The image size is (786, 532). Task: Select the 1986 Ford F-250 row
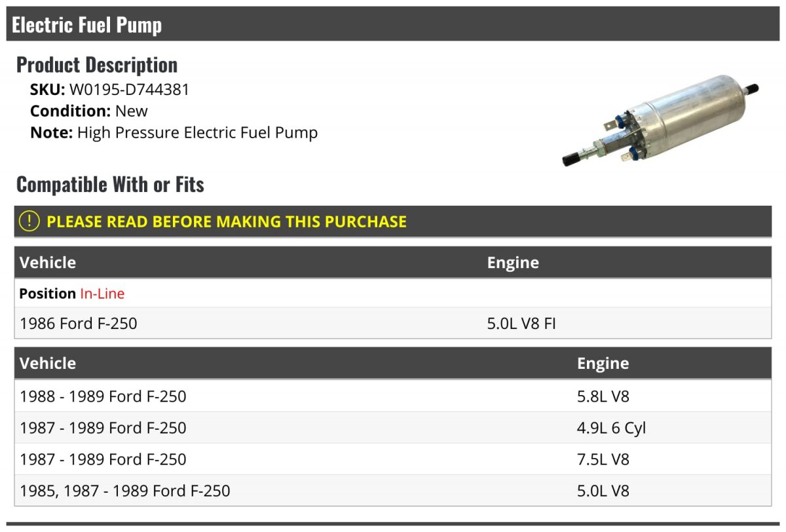393,323
